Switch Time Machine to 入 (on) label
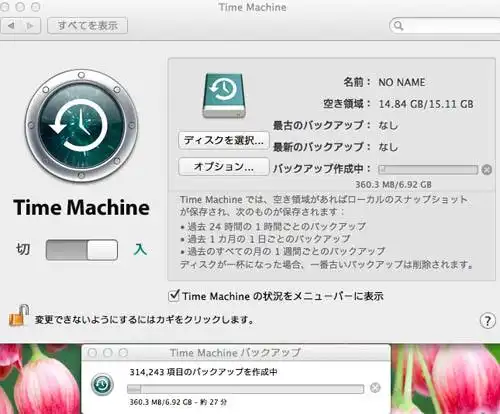The image size is (500, 414). pyautogui.click(x=140, y=249)
